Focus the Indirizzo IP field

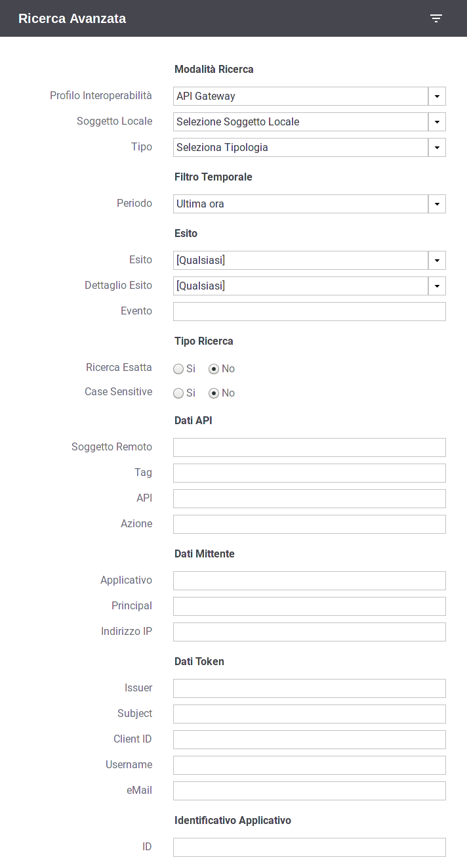tap(310, 632)
